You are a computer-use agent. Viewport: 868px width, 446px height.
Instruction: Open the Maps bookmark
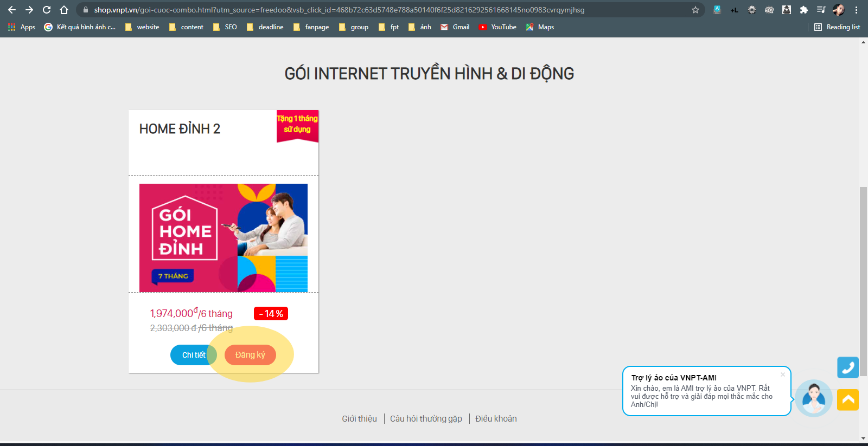coord(540,27)
